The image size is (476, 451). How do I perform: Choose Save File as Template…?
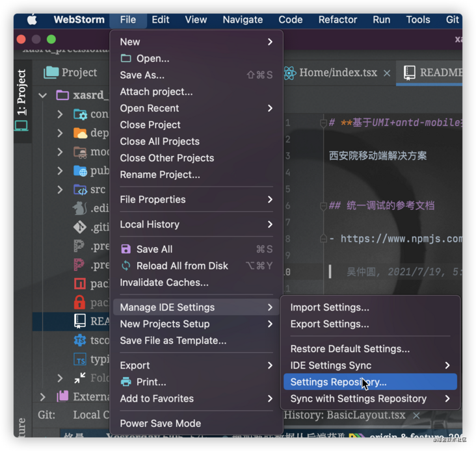click(x=196, y=341)
